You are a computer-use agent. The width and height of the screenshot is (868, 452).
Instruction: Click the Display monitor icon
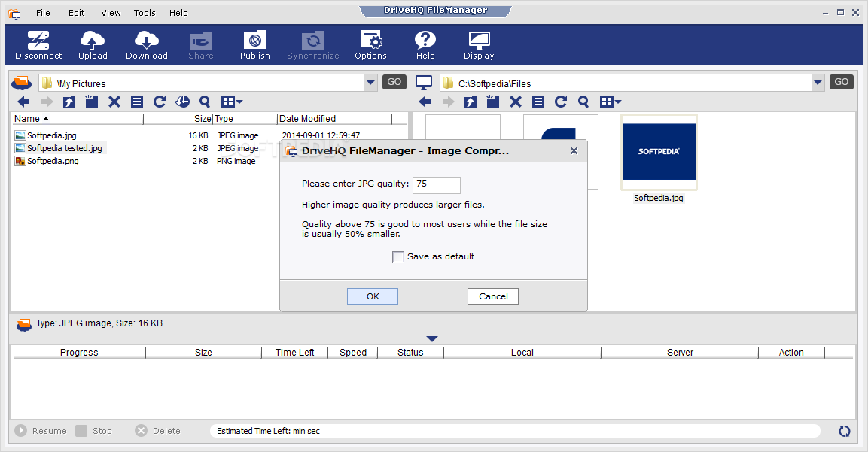tap(479, 45)
